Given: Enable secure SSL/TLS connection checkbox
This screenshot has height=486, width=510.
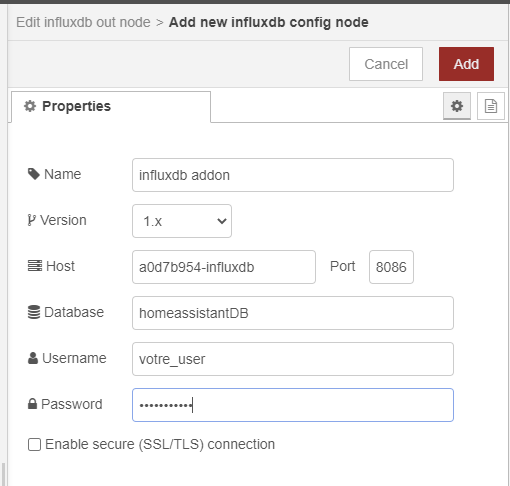Looking at the screenshot, I should (34, 444).
